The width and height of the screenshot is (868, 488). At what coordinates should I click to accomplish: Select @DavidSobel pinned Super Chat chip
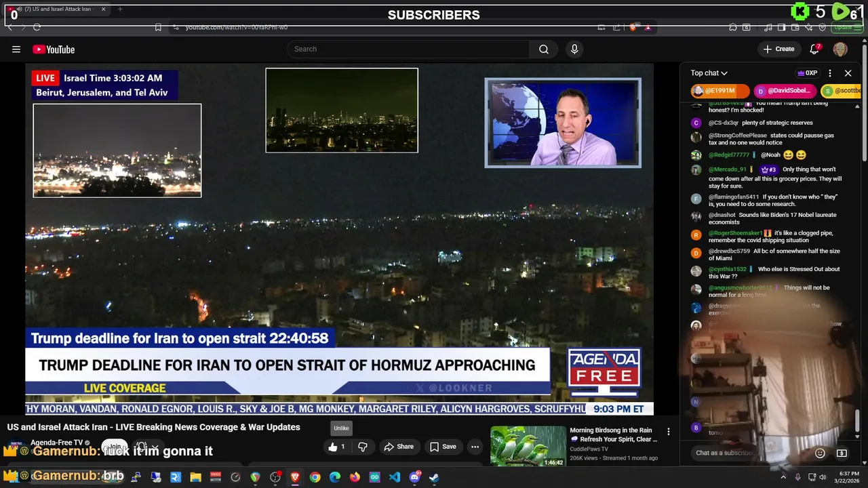784,91
